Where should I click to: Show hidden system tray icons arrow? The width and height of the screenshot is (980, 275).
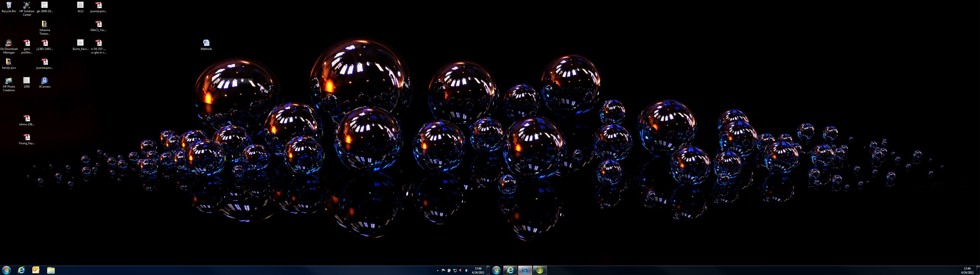pos(438,270)
